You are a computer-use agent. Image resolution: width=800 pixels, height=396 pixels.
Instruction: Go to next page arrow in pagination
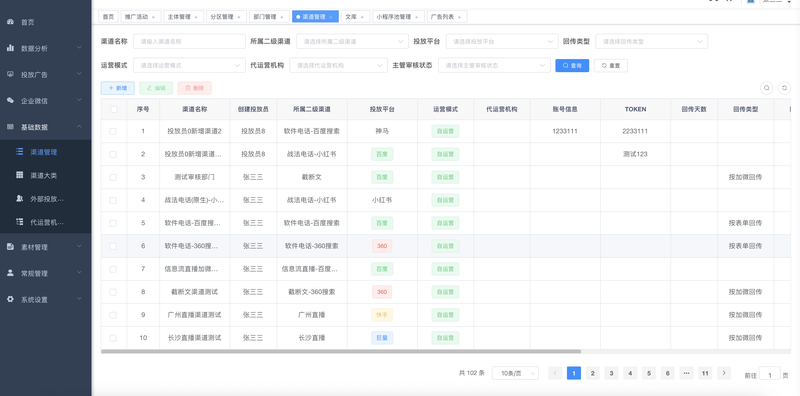click(724, 373)
